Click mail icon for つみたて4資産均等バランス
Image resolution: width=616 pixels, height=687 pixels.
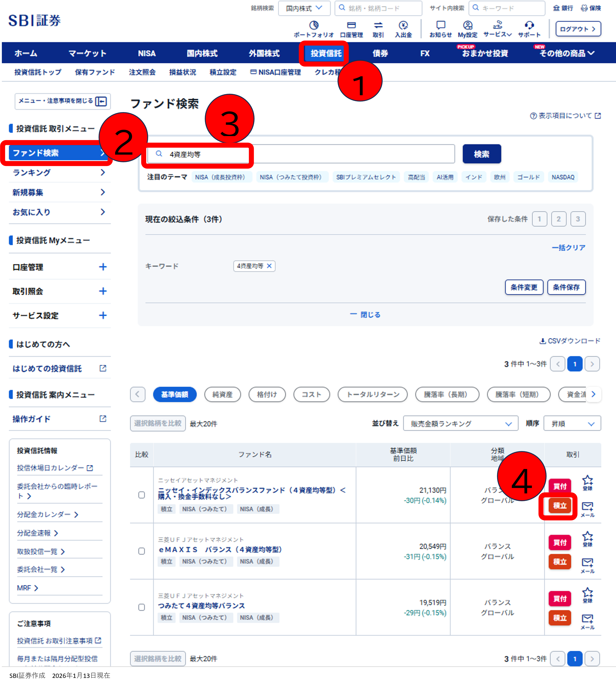587,619
